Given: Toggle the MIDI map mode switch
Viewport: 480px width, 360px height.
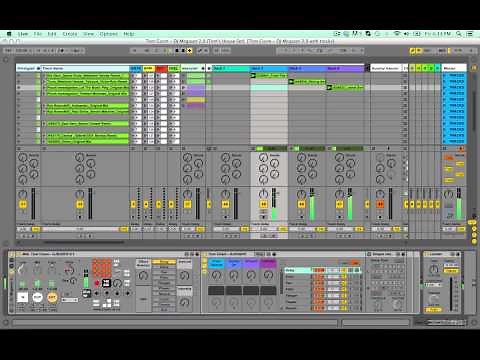Looking at the screenshot, I should coord(443,51).
